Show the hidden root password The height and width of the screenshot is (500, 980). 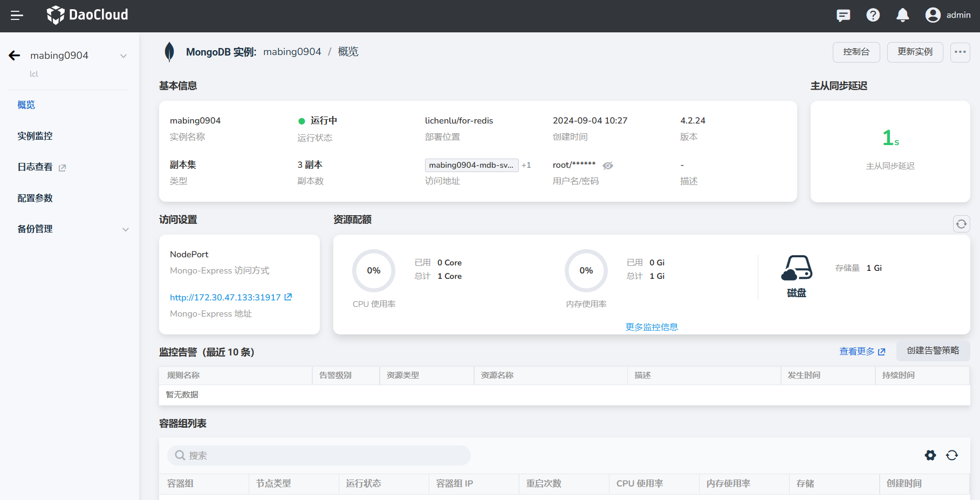[x=608, y=166]
